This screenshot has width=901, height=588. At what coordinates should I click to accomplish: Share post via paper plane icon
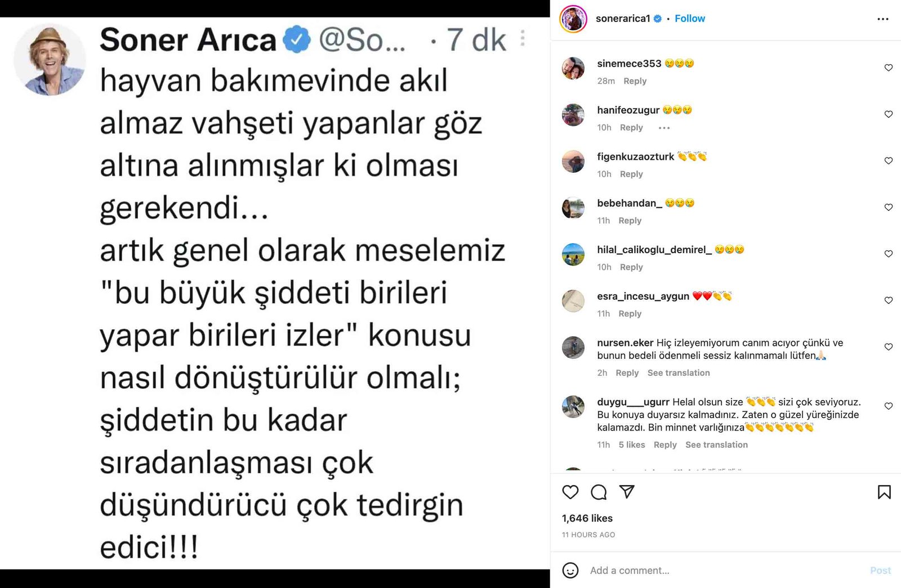pos(627,492)
